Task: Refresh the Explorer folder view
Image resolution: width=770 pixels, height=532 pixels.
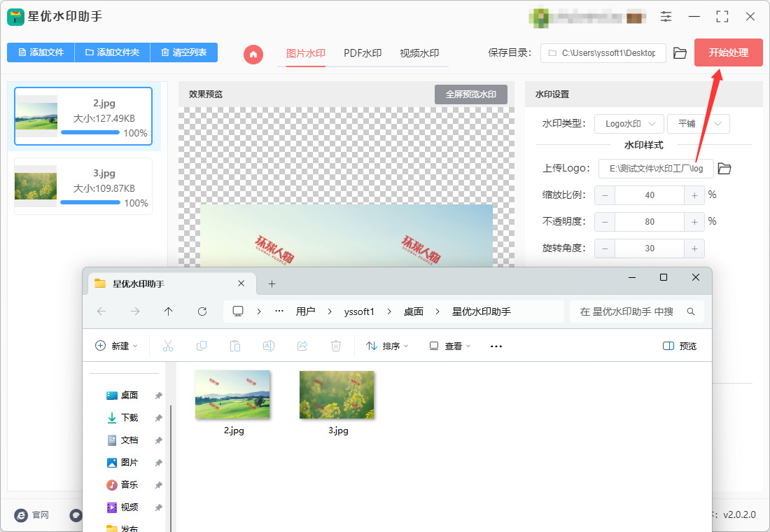Action: [x=202, y=311]
